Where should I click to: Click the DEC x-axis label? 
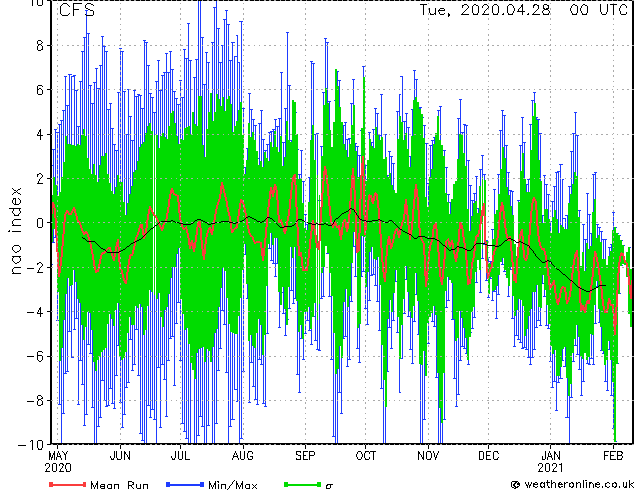(488, 456)
